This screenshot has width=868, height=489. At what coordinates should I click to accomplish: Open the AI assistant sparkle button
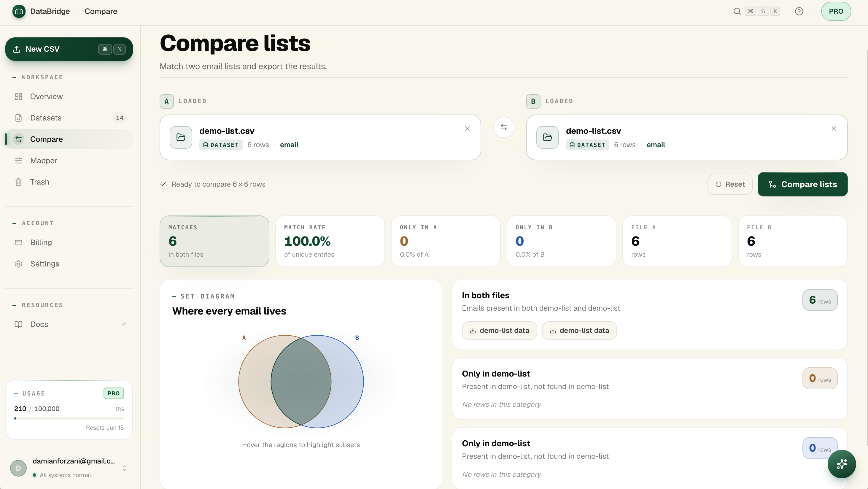point(842,464)
